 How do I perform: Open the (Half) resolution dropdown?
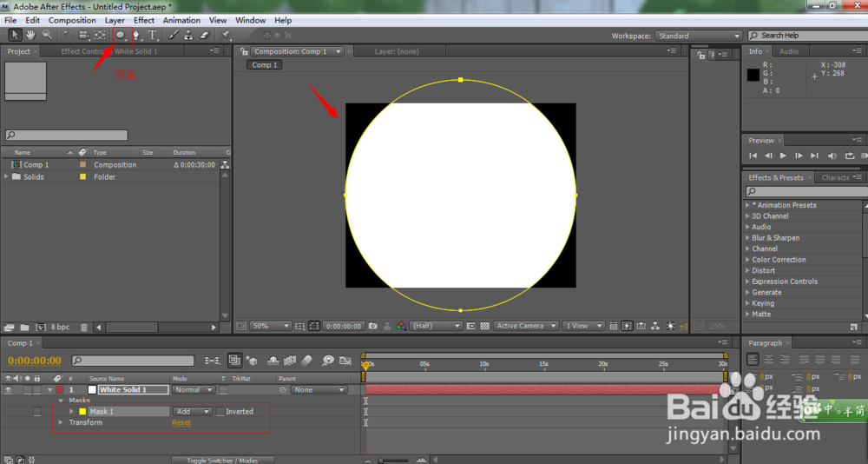pos(436,326)
